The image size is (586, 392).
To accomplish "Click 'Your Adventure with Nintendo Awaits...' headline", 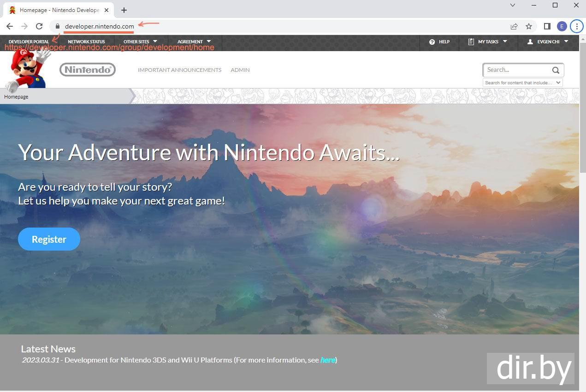I will coord(208,152).
